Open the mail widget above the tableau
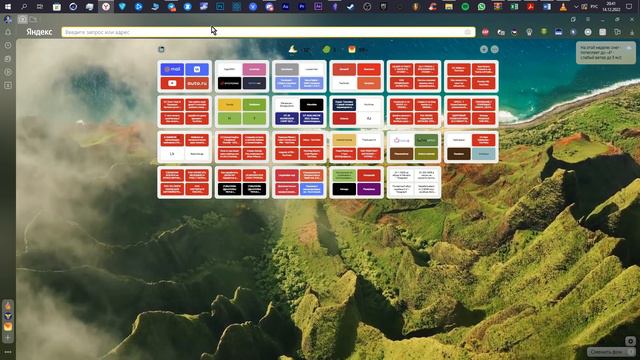This screenshot has width=640, height=360. (x=358, y=49)
